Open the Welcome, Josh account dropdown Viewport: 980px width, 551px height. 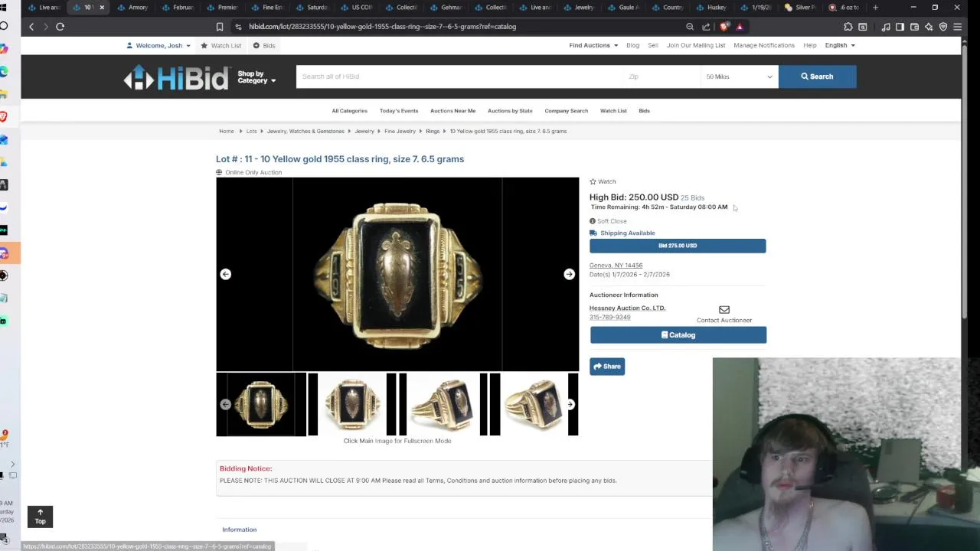(x=158, y=46)
